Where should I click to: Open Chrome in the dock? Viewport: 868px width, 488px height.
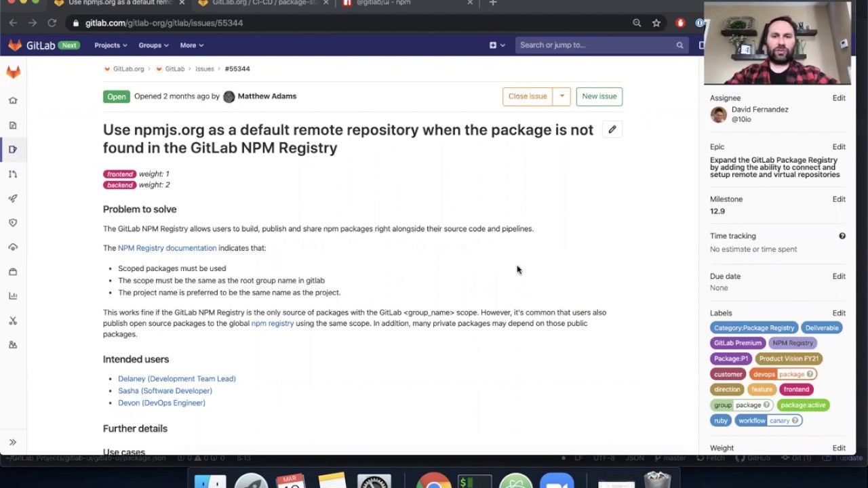pos(433,481)
